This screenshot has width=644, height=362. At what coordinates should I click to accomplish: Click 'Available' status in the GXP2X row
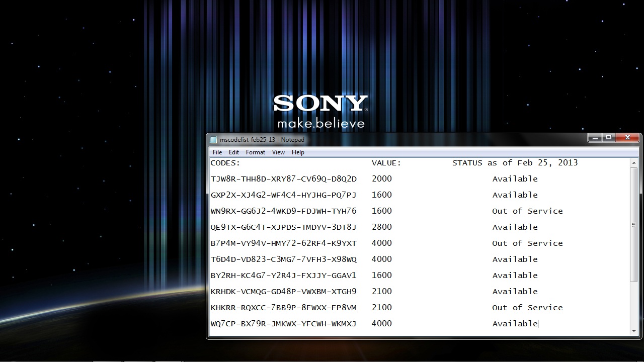(515, 195)
